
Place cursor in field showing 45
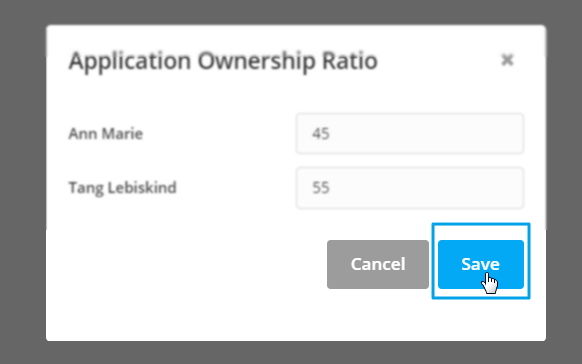pyautogui.click(x=410, y=134)
